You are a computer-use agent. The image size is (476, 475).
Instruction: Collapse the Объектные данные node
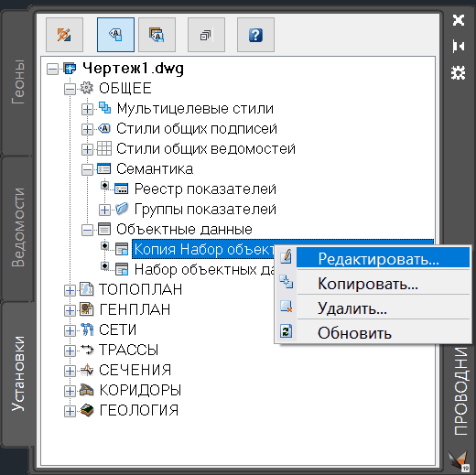pyautogui.click(x=87, y=230)
